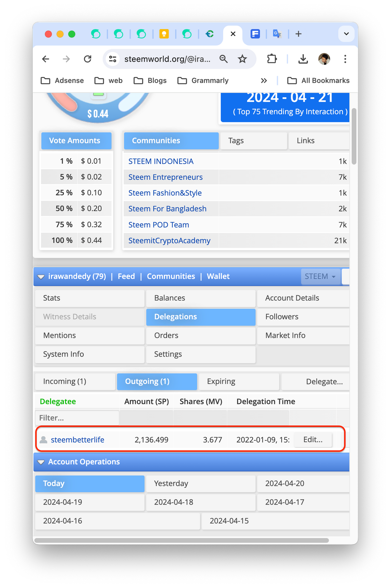Open the Feed link in account header
The height and width of the screenshot is (588, 391).
pos(126,276)
